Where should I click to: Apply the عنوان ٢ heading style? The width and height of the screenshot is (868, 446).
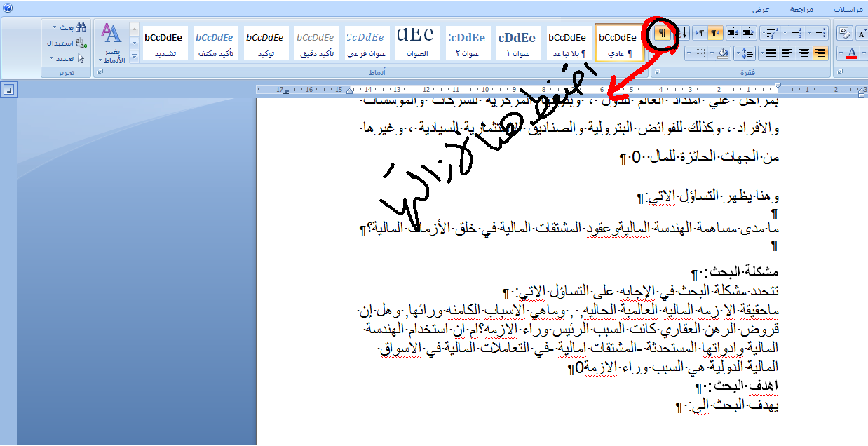pyautogui.click(x=467, y=43)
